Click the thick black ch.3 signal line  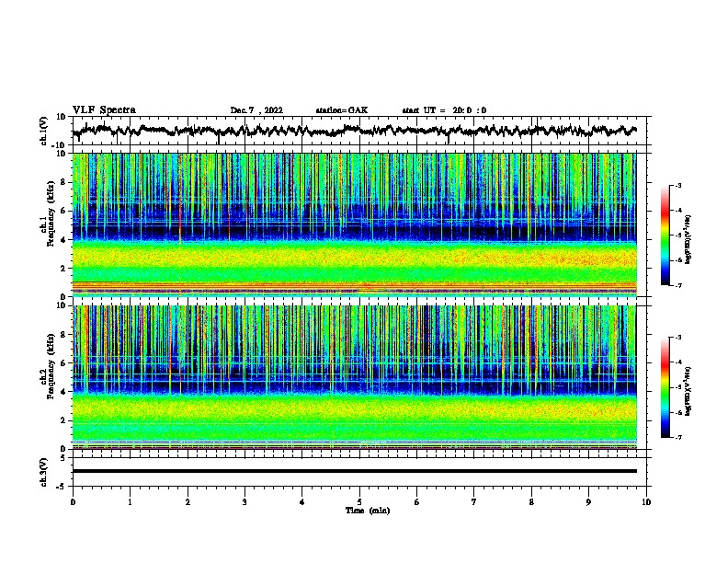354,471
